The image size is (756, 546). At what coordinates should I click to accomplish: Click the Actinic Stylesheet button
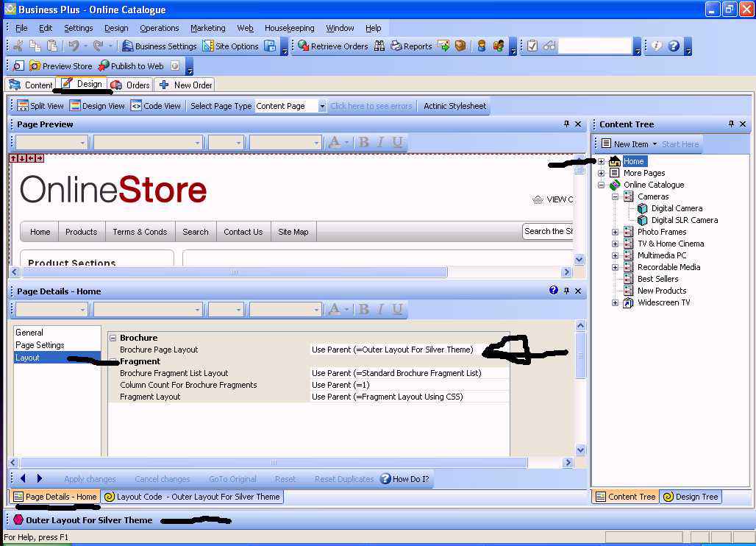pos(454,106)
